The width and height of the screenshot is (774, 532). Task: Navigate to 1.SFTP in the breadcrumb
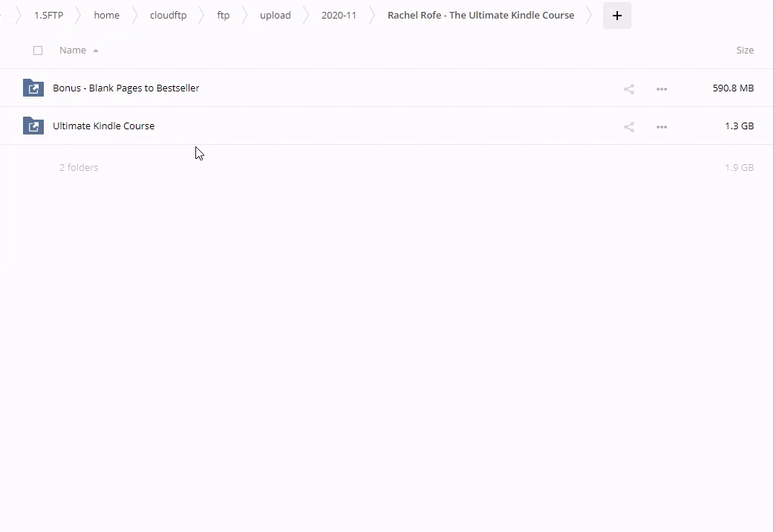[49, 16]
